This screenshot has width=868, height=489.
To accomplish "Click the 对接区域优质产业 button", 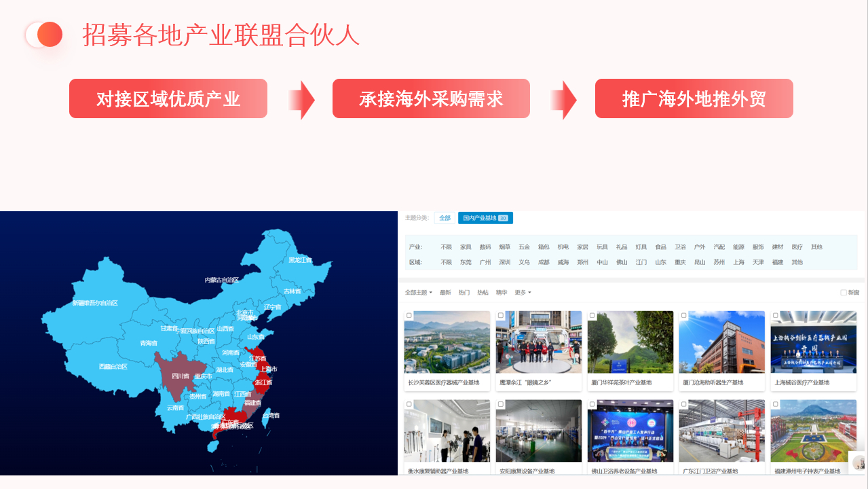I will 168,99.
